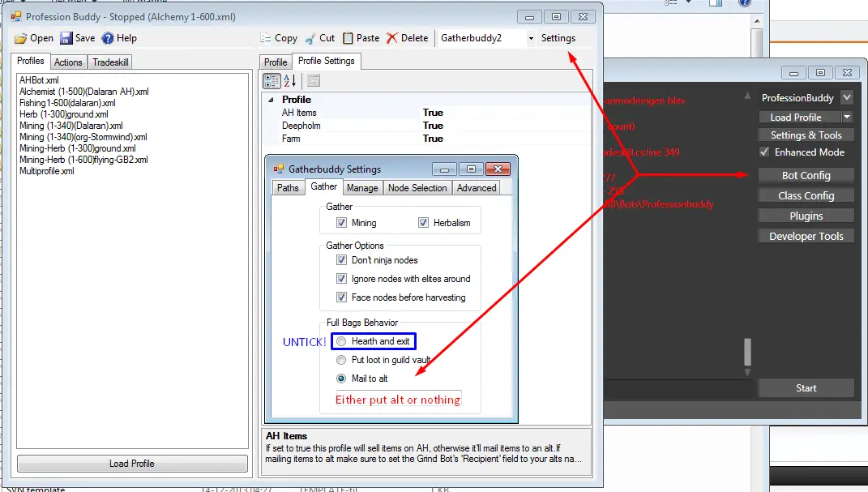
Task: Select Mining-Herb (1-300)ground.xml profile
Action: [78, 148]
